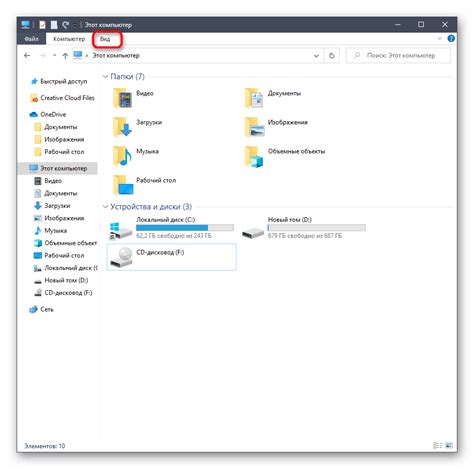The image size is (474, 469).
Task: Open the Компьютер ribbon tab
Action: point(69,39)
